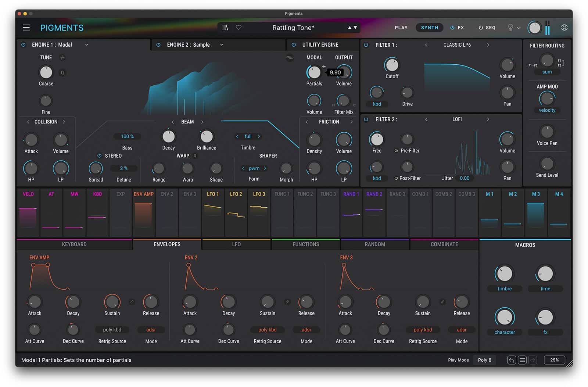This screenshot has width=588, height=387.
Task: Click the LFO 1 modulation source slot
Action: pyautogui.click(x=213, y=213)
